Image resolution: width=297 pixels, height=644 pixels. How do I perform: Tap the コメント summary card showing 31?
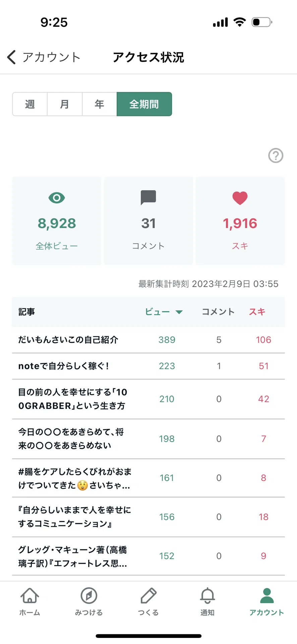(148, 221)
